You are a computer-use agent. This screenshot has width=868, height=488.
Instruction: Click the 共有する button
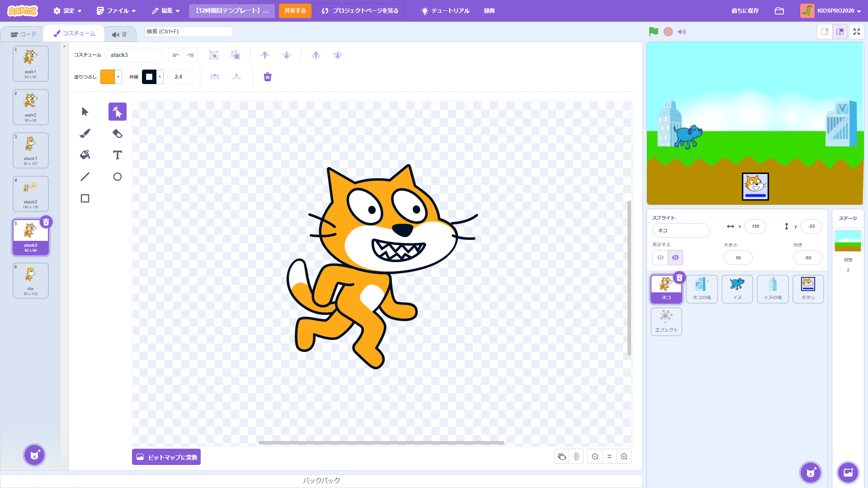[x=295, y=11]
